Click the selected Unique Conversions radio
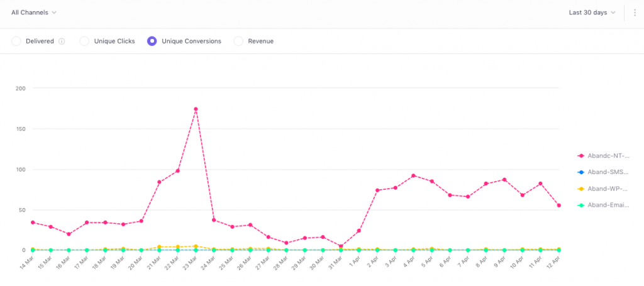644x286 pixels. (x=152, y=41)
